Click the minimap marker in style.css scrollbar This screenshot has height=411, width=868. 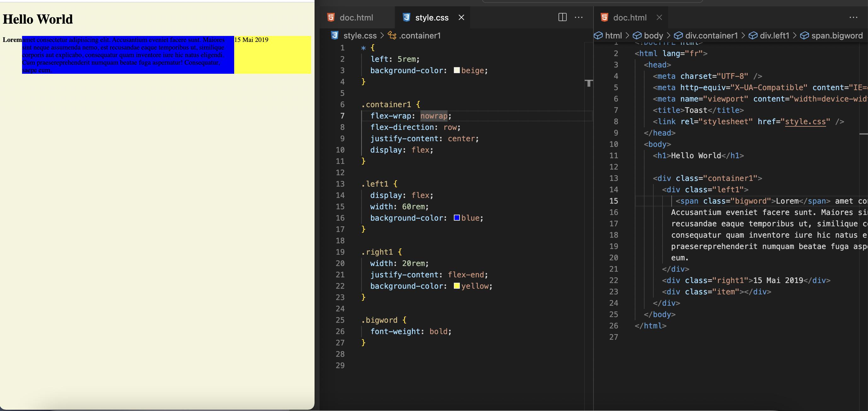[589, 83]
